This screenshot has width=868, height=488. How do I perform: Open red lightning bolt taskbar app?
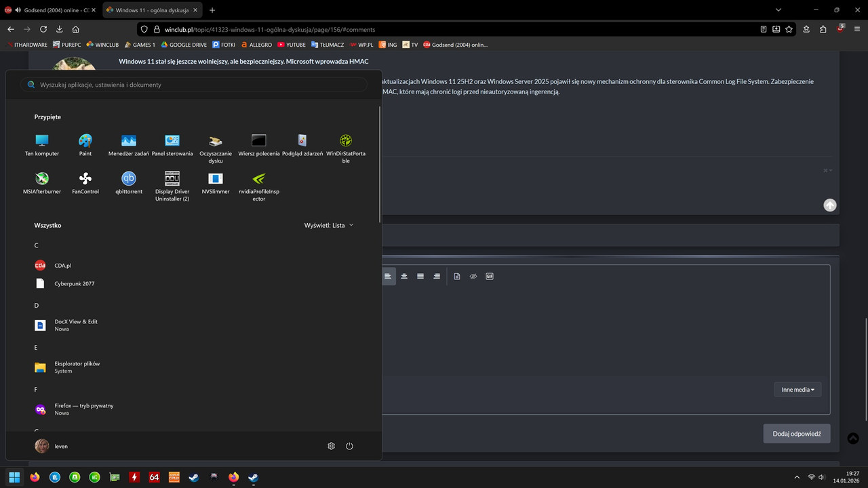click(134, 477)
